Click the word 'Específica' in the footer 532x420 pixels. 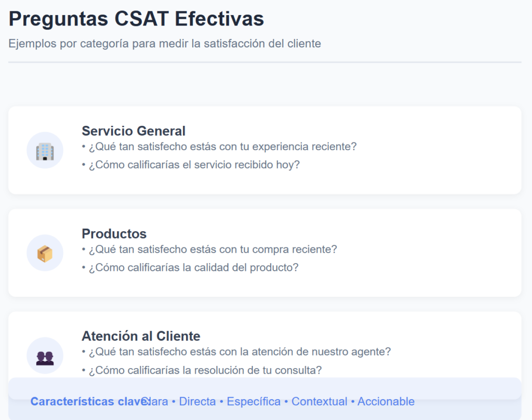tap(254, 402)
